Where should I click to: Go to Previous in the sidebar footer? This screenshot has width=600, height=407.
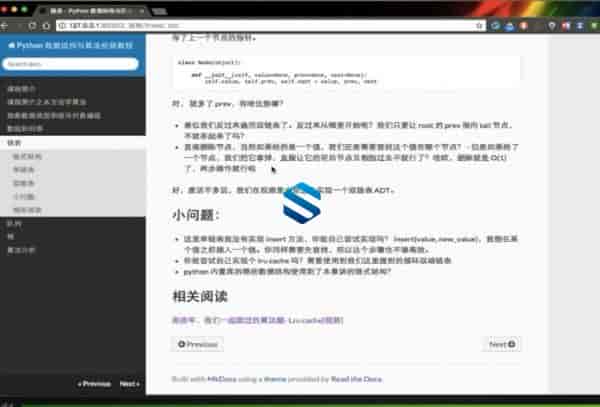(94, 383)
